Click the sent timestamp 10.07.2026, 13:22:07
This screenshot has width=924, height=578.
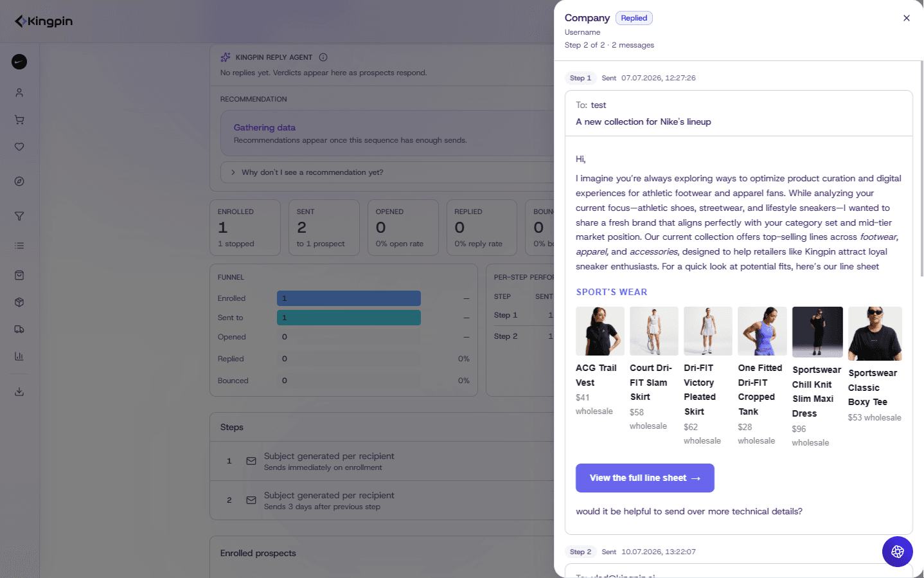point(659,552)
